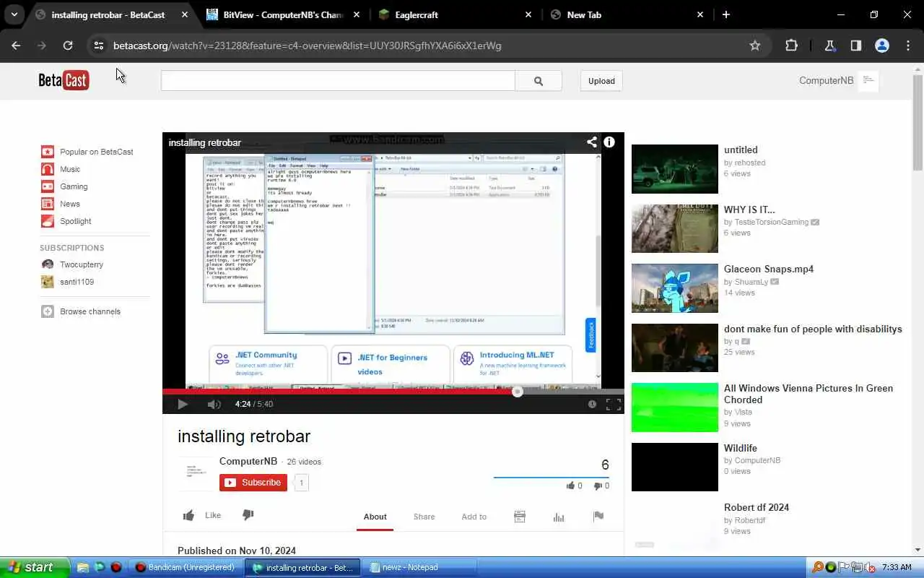Open the browser extensions puzzle icon
The height and width of the screenshot is (578, 924).
791,46
